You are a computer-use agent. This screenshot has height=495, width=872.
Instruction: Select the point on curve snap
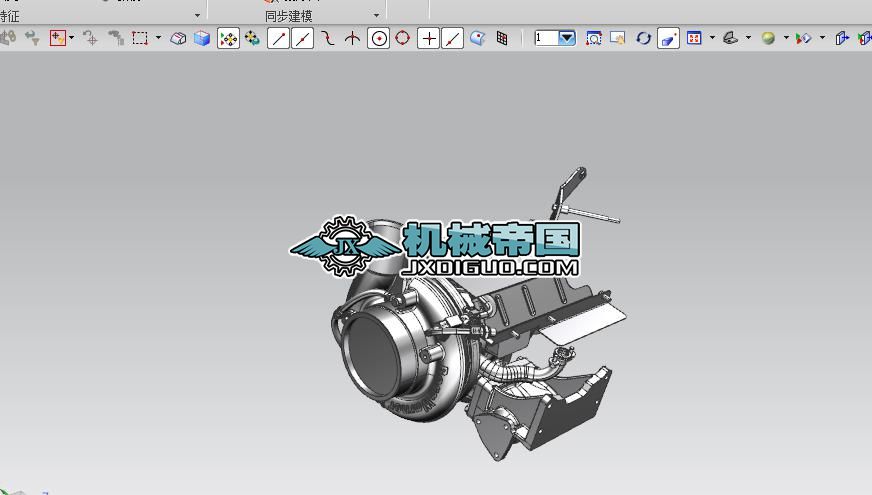click(x=453, y=38)
